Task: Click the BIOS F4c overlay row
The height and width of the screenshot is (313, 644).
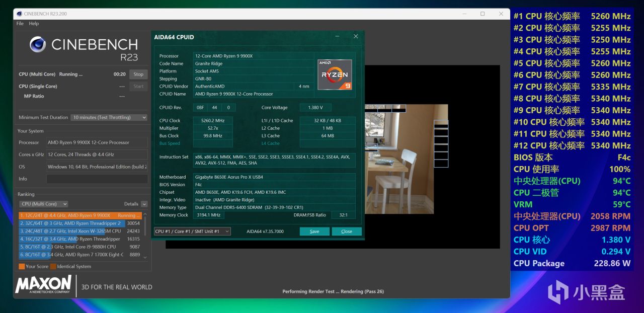Action: tap(572, 157)
